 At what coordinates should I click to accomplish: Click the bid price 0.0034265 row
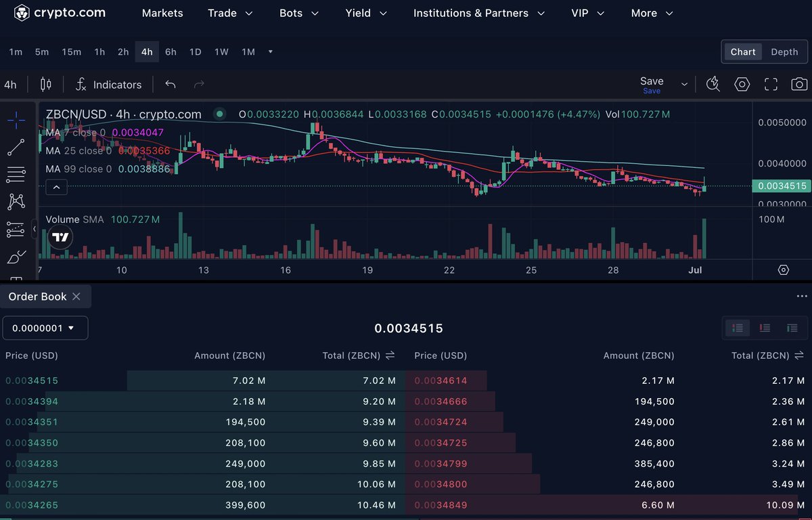202,505
